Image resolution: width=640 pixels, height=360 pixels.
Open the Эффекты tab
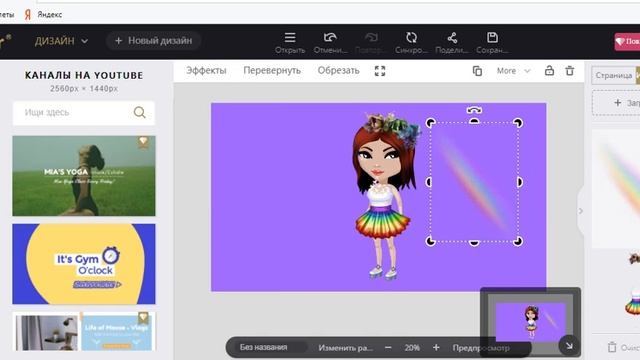[x=206, y=71]
